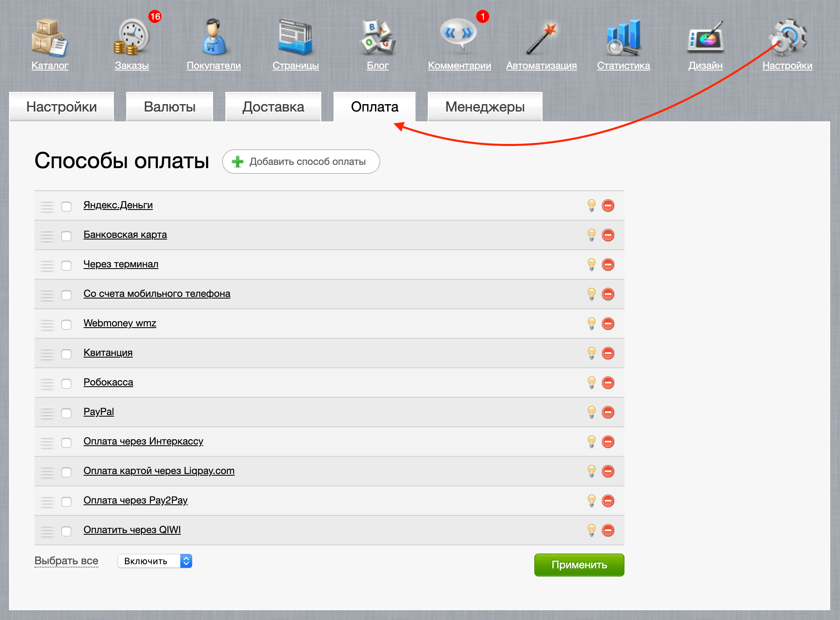The height and width of the screenshot is (620, 840).
Task: Open the Включить action dropdown
Action: [154, 561]
